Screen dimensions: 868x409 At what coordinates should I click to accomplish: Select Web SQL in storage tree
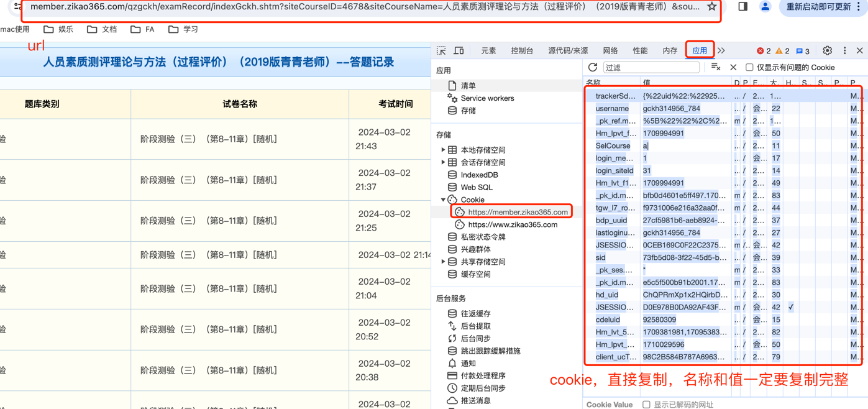click(477, 187)
